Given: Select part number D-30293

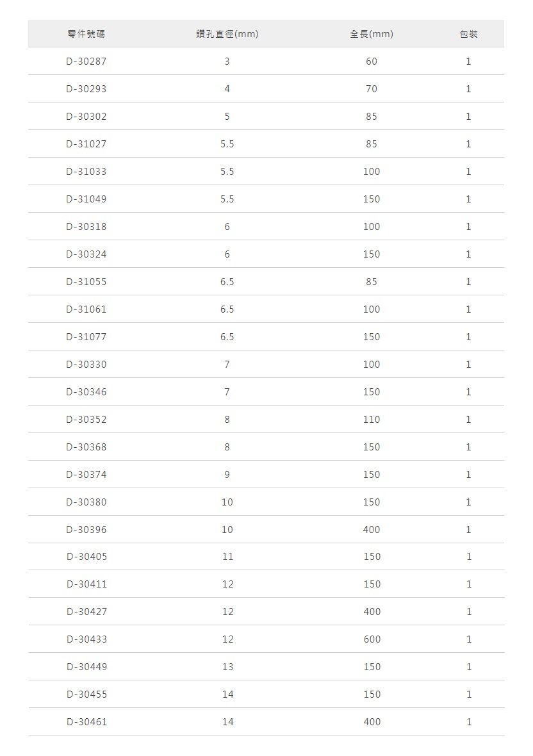Looking at the screenshot, I should [x=86, y=89].
